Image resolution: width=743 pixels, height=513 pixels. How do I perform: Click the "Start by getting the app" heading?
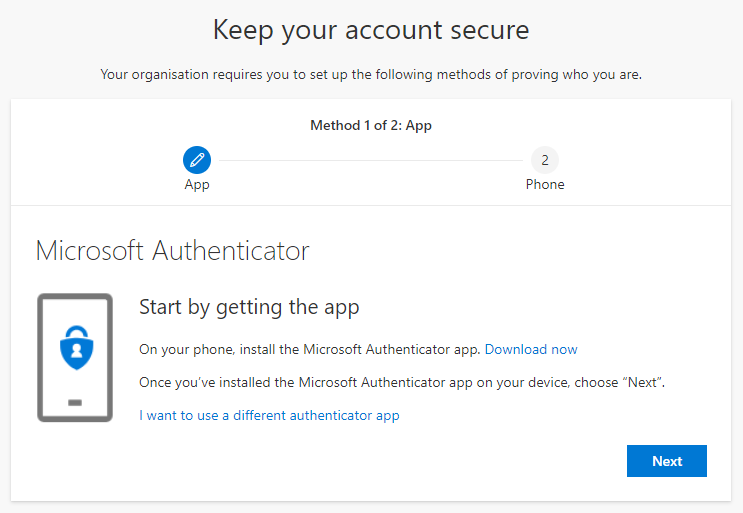pyautogui.click(x=249, y=307)
